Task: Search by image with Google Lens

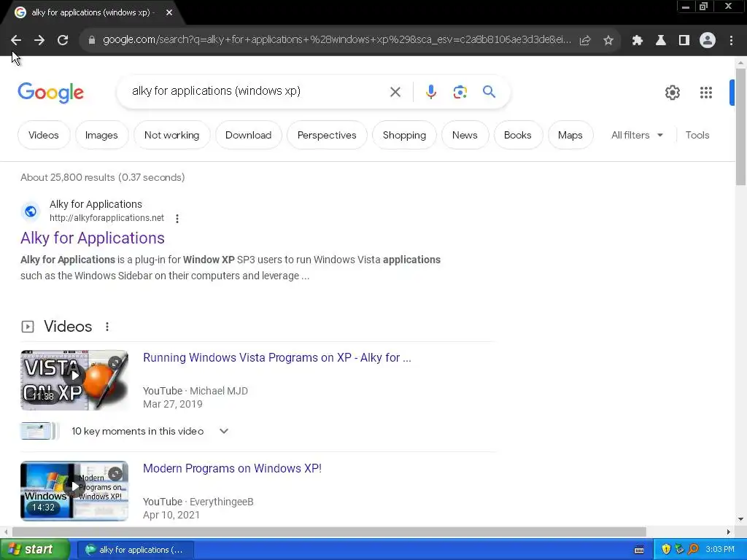Action: click(460, 92)
